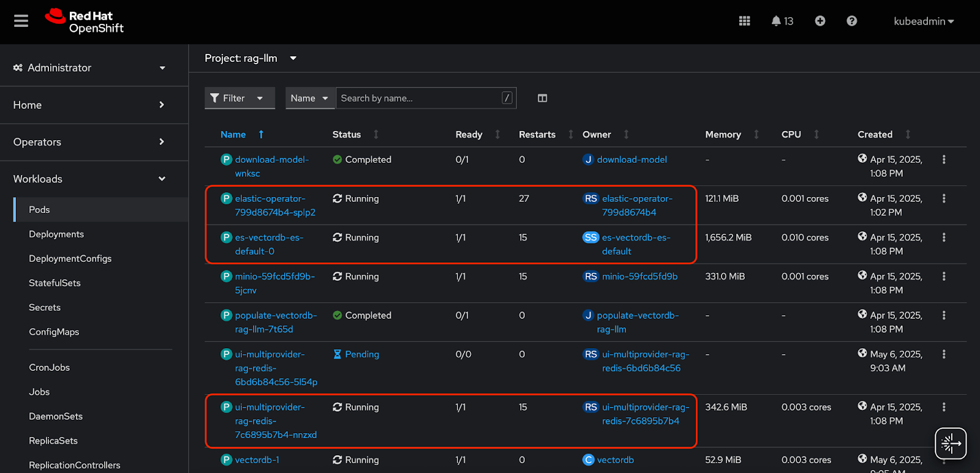Click the floating assistant icon at bottom right
Screen dimensions: 980x473
click(x=950, y=443)
